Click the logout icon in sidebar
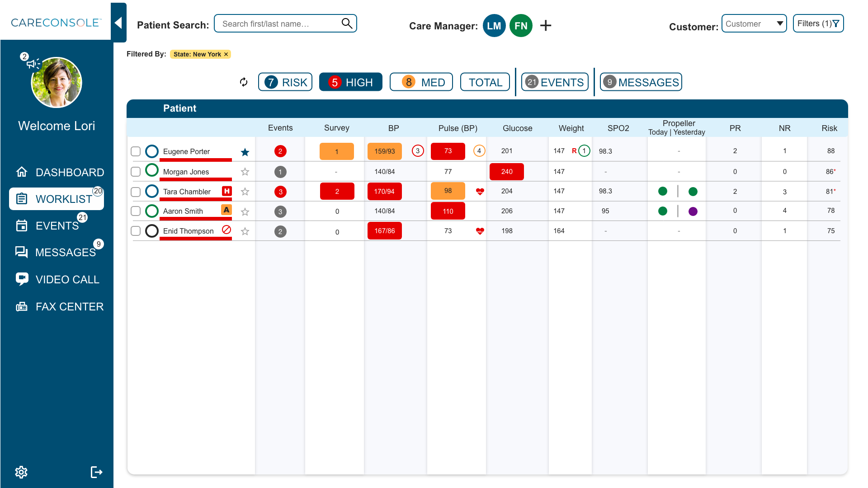This screenshot has width=868, height=488. pos(96,472)
